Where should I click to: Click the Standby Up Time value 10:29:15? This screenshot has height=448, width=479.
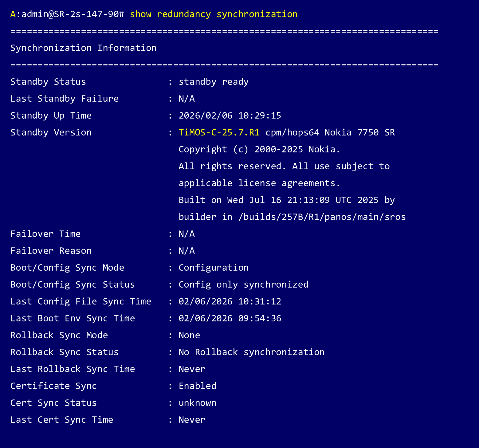coord(260,116)
